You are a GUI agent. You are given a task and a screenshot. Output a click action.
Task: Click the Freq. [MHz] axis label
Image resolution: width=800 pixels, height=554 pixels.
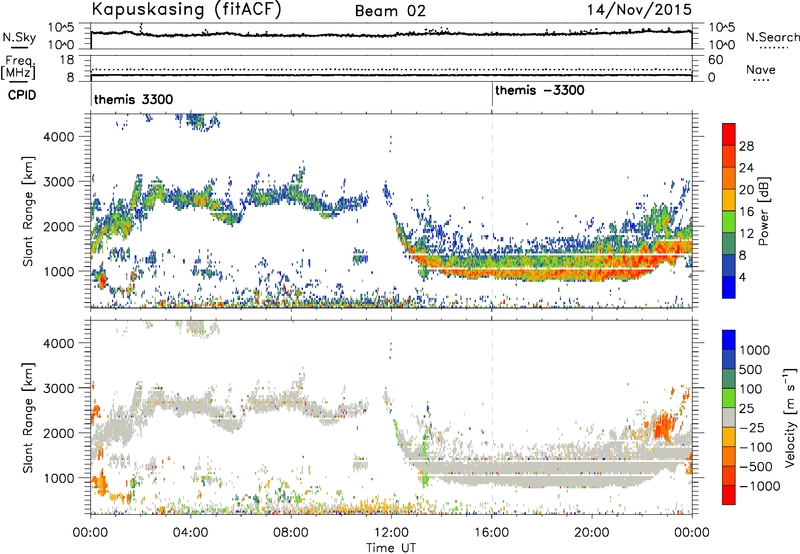[18, 68]
